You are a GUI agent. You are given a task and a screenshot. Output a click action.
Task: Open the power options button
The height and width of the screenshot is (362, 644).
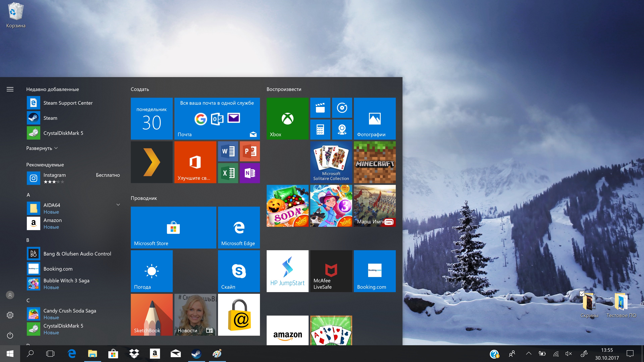pos(10,335)
